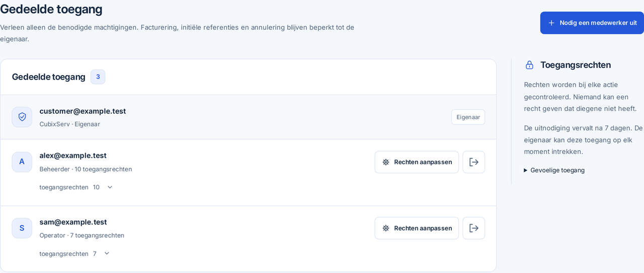Viewport: 644px width, 273px height.
Task: Expand alex's toegangsrechten 10 list
Action: point(76,187)
